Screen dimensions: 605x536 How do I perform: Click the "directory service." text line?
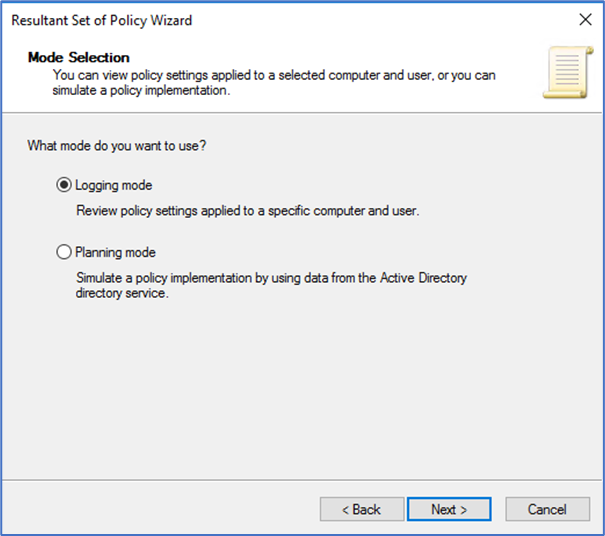(x=122, y=295)
